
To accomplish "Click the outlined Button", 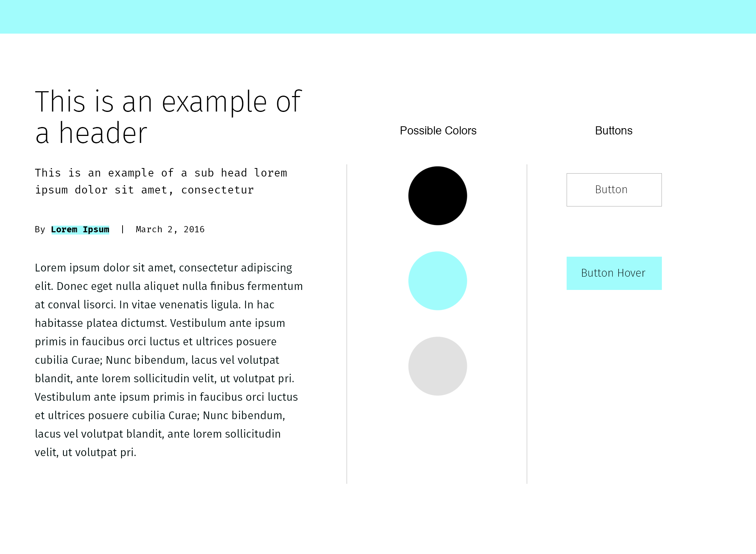I will pos(614,190).
